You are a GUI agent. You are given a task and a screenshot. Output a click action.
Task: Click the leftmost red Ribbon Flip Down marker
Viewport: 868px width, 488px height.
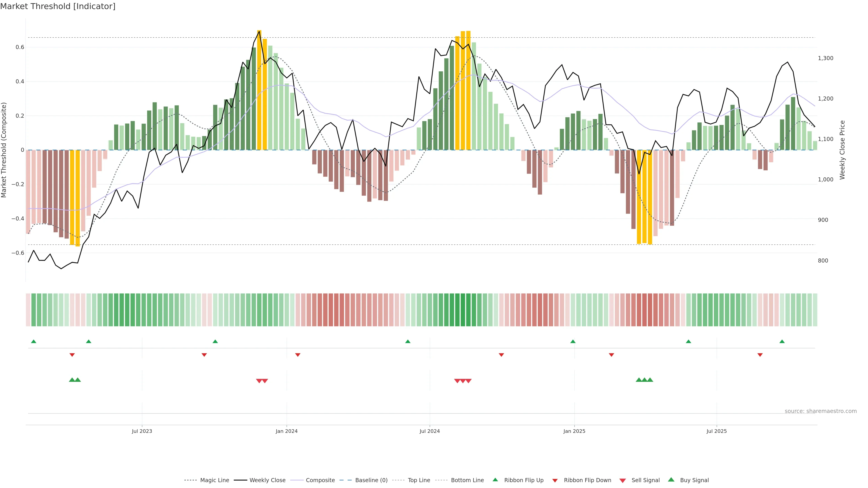pyautogui.click(x=72, y=355)
